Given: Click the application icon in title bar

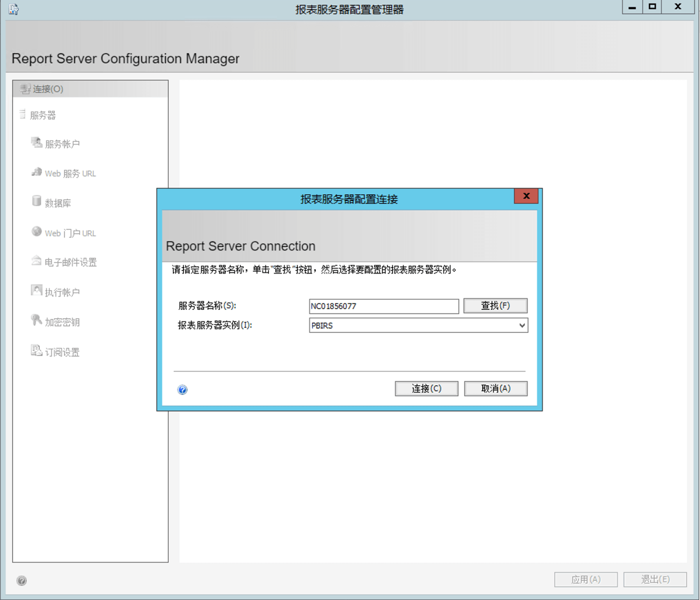Looking at the screenshot, I should click(x=14, y=9).
